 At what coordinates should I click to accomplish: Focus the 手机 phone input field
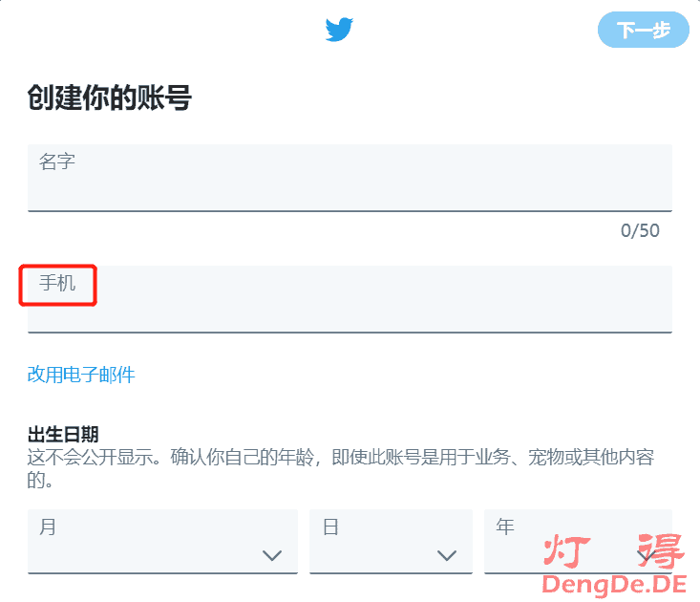[350, 299]
